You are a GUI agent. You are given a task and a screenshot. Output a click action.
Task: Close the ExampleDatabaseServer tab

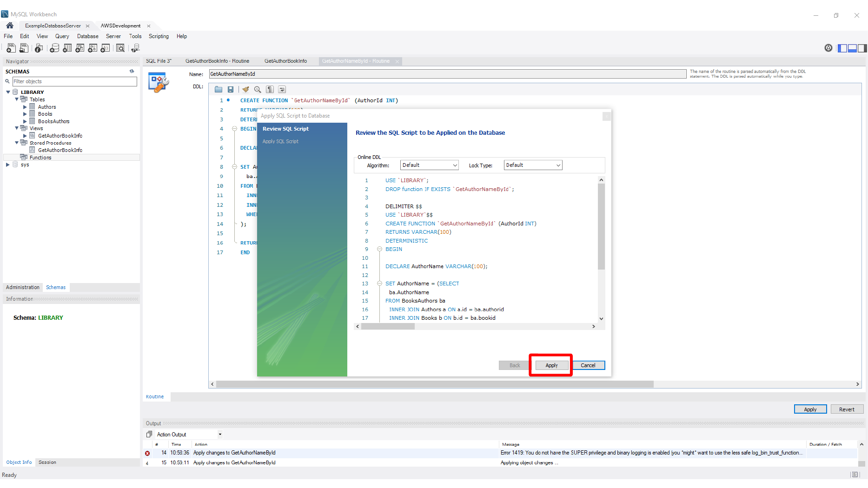[x=87, y=26]
